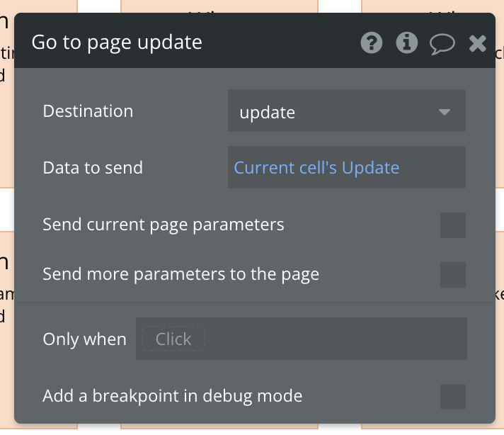Image resolution: width=504 pixels, height=435 pixels.
Task: Click blank space right of Current cell's Update
Action: (432, 168)
